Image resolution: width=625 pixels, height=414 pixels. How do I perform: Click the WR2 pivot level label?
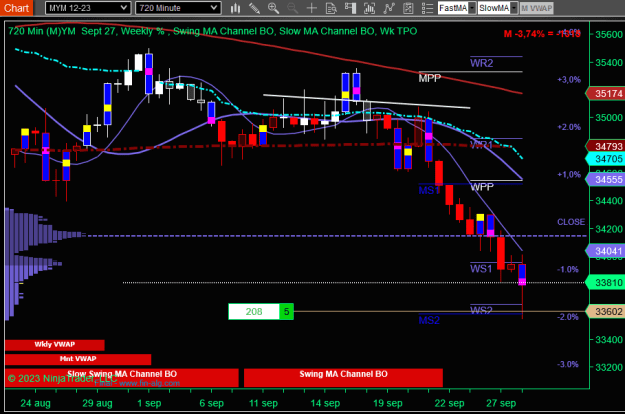[482, 63]
